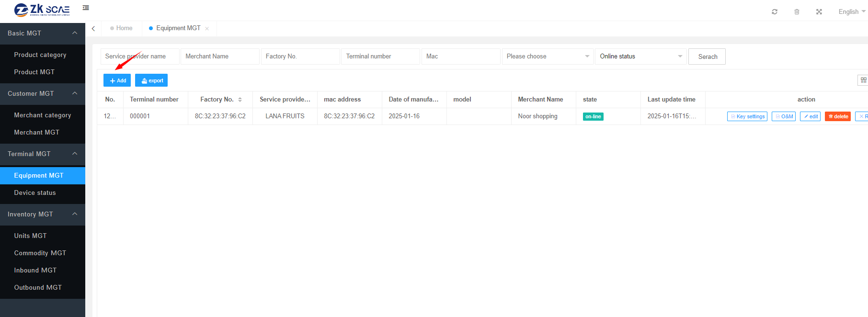Close the Equipment MGT tab
868x317 pixels.
pyautogui.click(x=207, y=29)
